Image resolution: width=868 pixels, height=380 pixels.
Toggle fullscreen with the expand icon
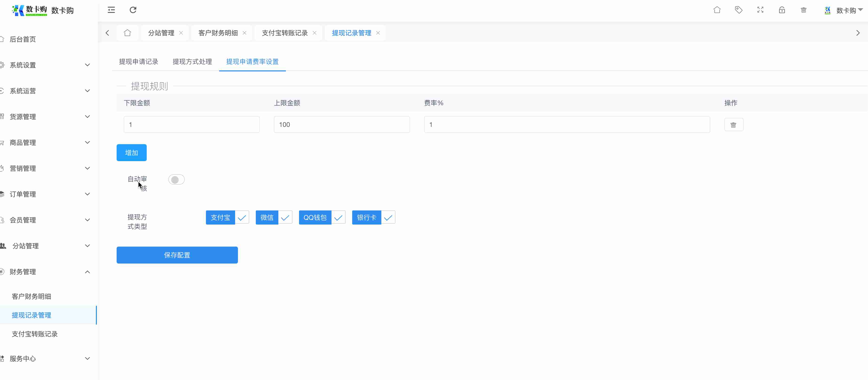pyautogui.click(x=760, y=10)
